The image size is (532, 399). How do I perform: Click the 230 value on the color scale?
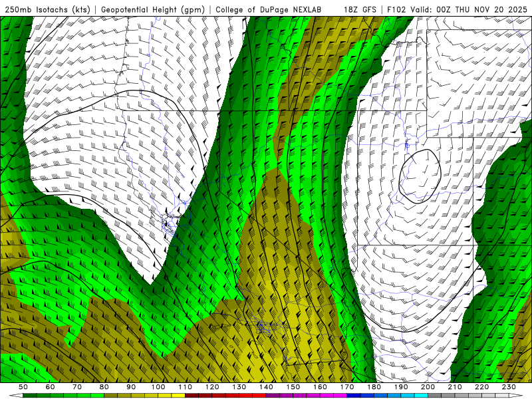509,387
